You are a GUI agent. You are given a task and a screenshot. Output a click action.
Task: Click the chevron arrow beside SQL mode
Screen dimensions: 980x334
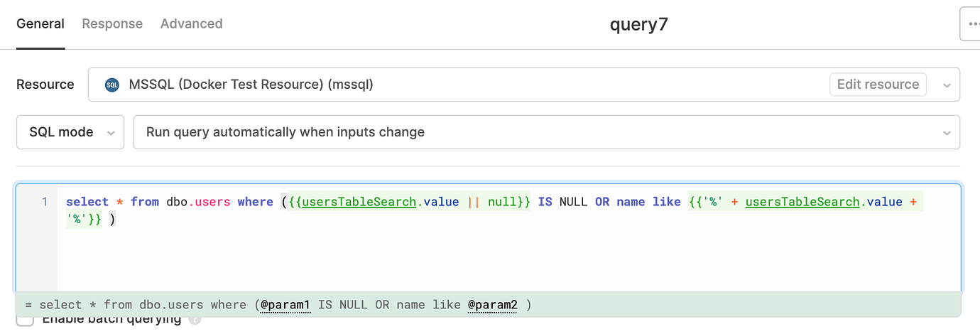(110, 133)
